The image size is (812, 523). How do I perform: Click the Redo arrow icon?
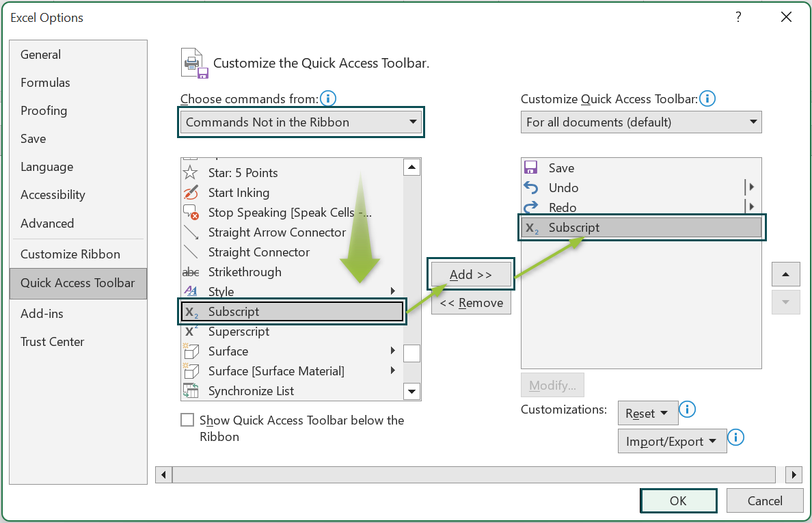point(531,207)
